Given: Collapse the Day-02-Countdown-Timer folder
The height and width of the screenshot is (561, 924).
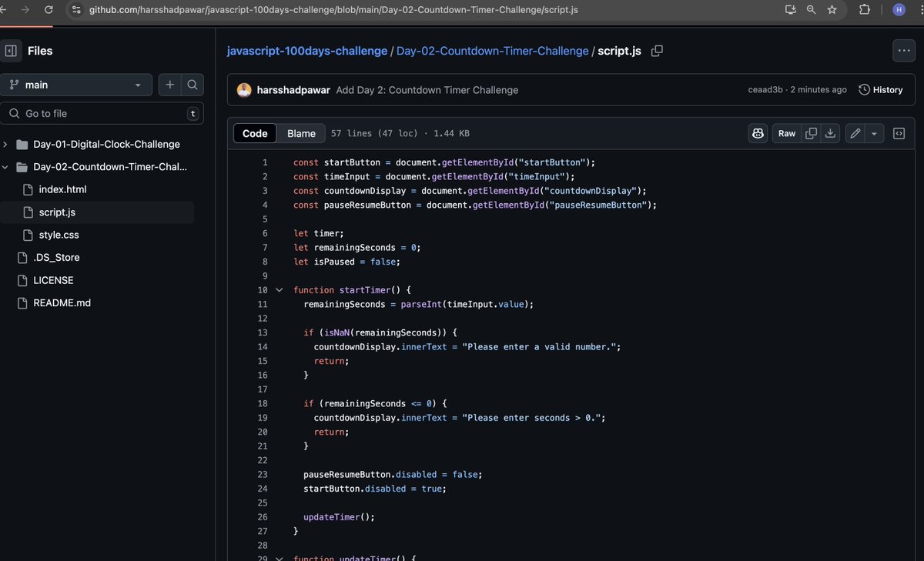Looking at the screenshot, I should tap(6, 166).
